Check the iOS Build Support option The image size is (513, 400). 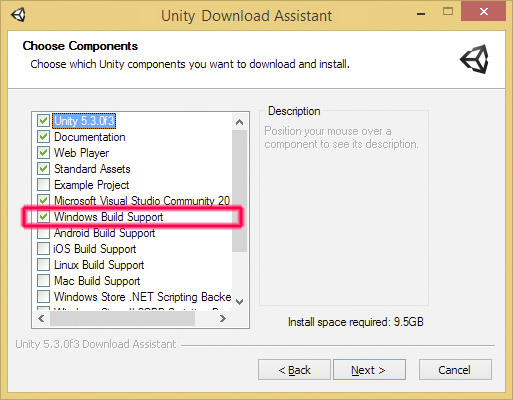[x=43, y=249]
